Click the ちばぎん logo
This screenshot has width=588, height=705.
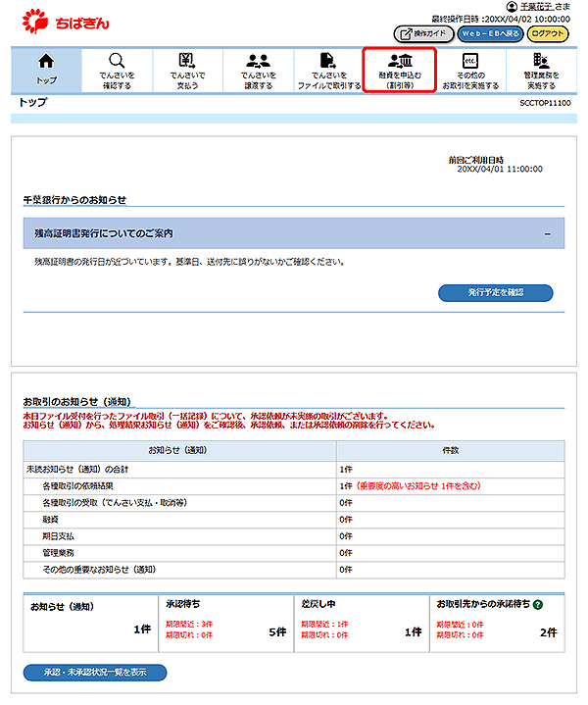coord(61,19)
